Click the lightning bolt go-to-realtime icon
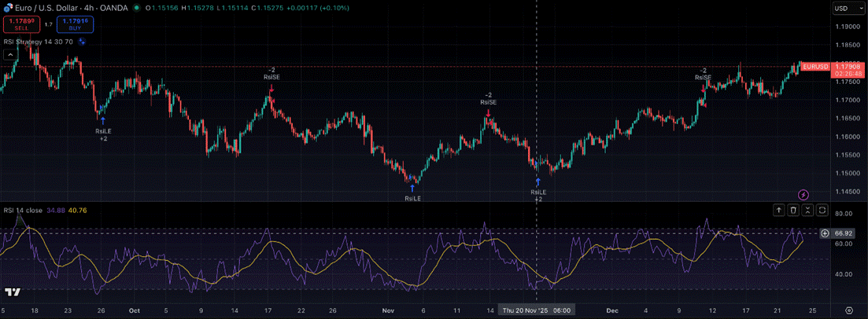This screenshot has height=319, width=868. 803,194
